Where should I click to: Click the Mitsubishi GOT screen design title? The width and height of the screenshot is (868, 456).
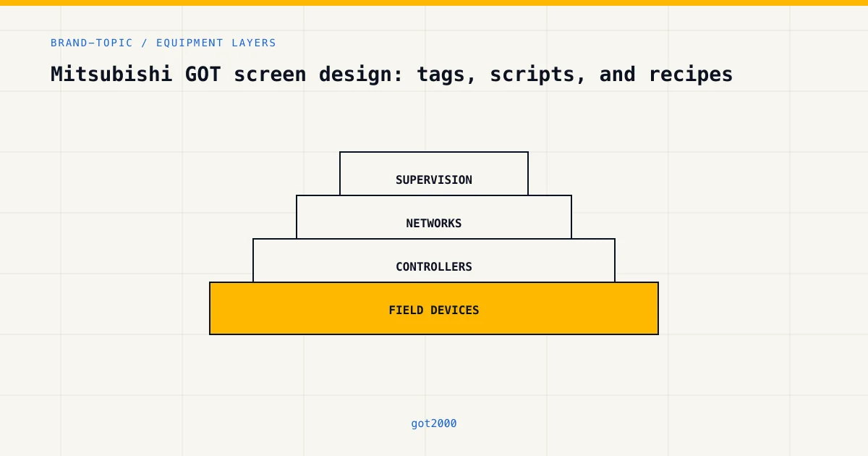[x=391, y=74]
